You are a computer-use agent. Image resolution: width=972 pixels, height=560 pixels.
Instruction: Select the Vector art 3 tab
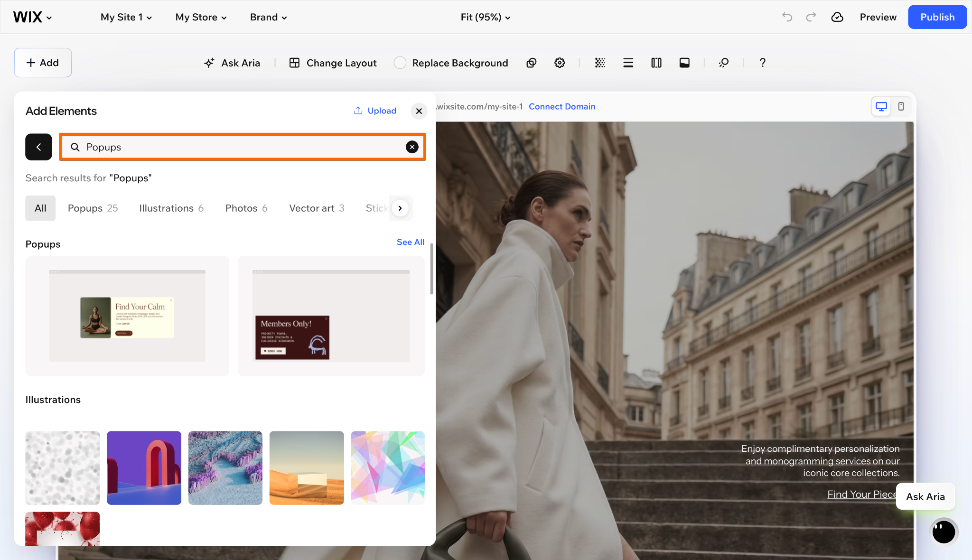tap(317, 208)
